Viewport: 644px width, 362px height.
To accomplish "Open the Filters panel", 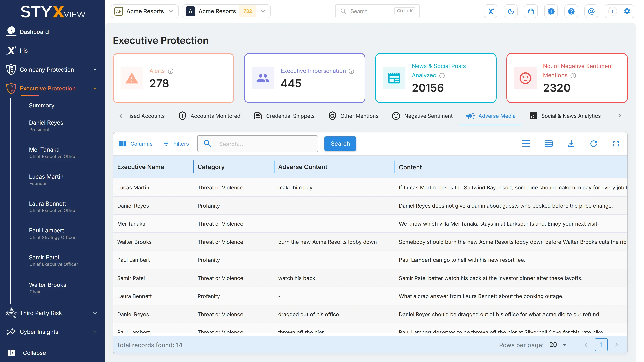I will (x=176, y=144).
